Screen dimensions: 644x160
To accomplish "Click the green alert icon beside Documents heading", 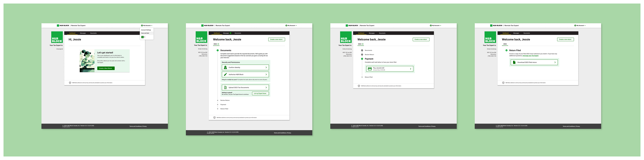I will pyautogui.click(x=218, y=50).
